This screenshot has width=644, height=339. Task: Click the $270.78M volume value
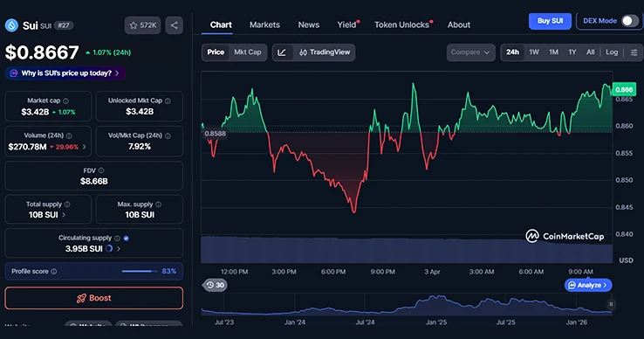[x=27, y=147]
